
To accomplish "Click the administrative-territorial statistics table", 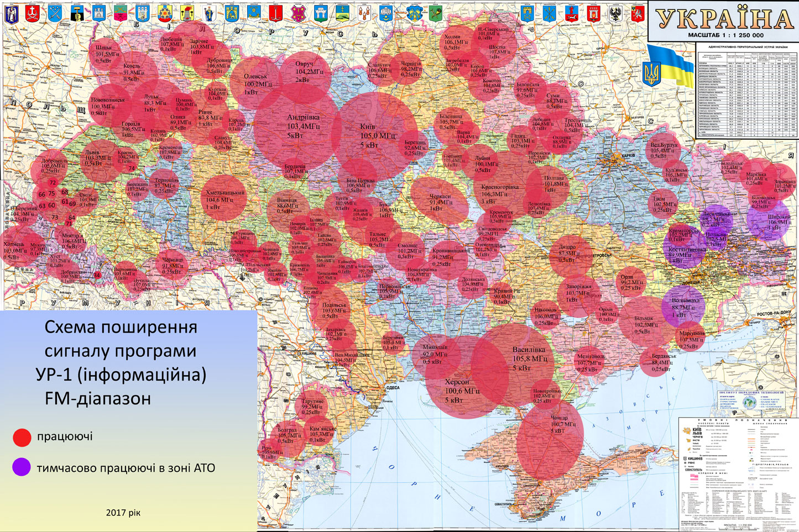I will point(746,91).
